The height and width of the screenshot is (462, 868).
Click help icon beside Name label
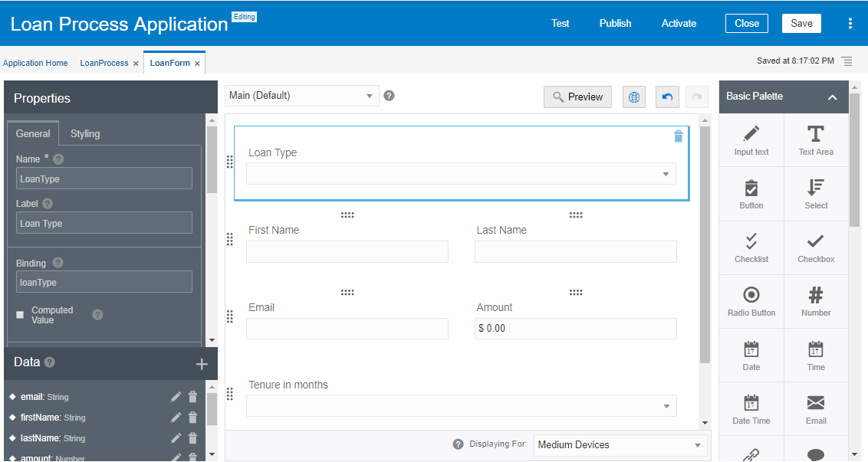click(58, 159)
